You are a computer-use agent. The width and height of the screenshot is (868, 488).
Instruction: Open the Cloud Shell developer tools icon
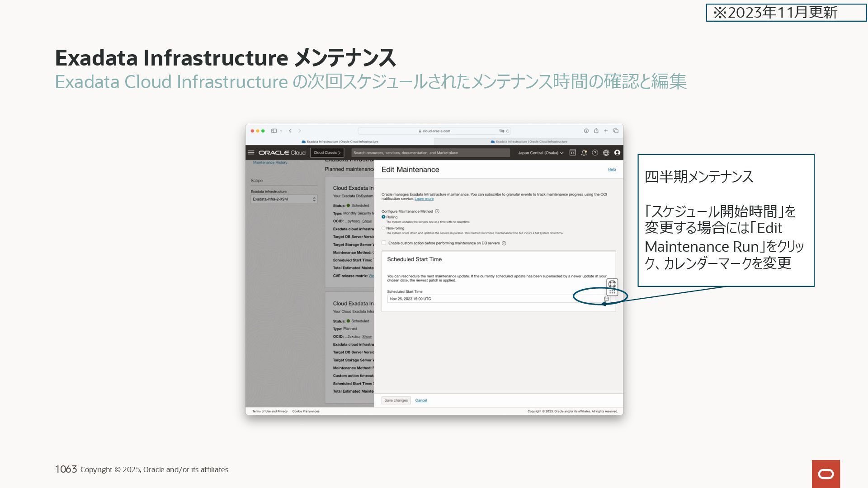[572, 153]
